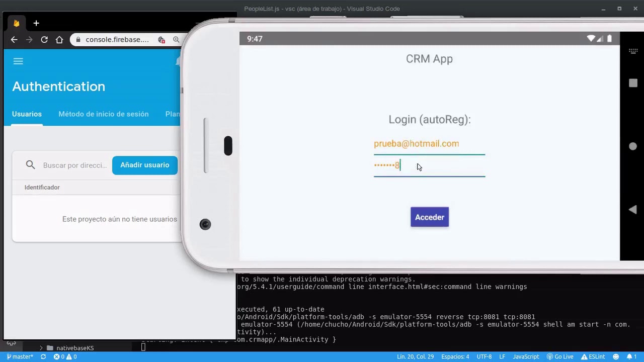Go forward in the browser
The width and height of the screenshot is (644, 362).
point(29,40)
